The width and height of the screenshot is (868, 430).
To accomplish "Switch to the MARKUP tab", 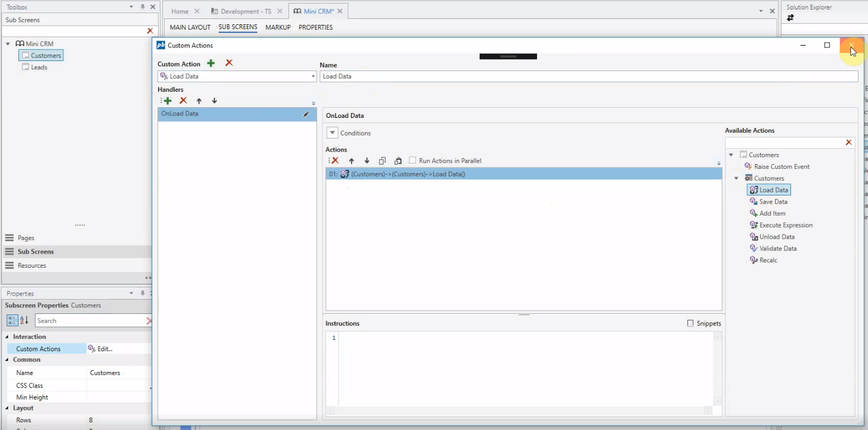I will [x=278, y=27].
